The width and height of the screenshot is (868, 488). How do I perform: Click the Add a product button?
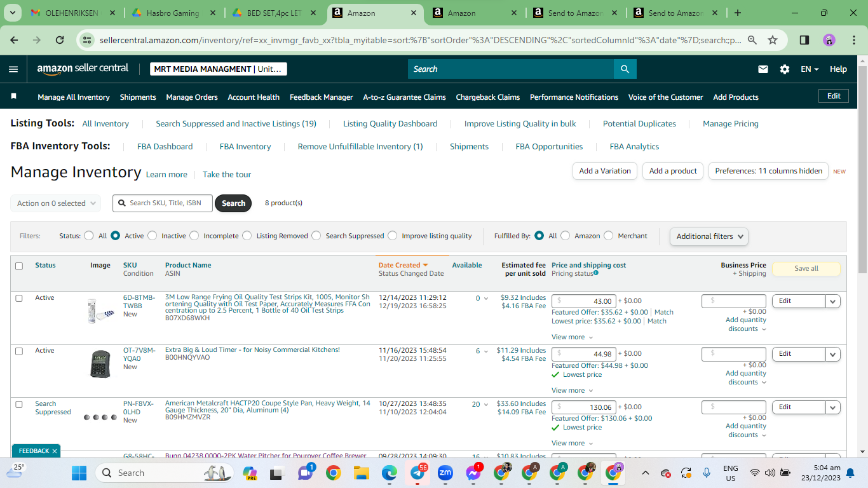673,171
